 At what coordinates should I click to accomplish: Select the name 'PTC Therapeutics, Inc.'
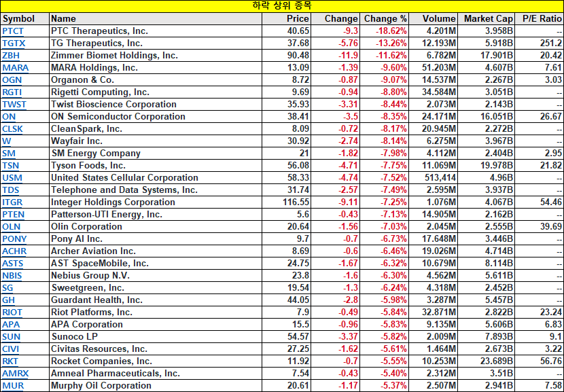tap(100, 31)
